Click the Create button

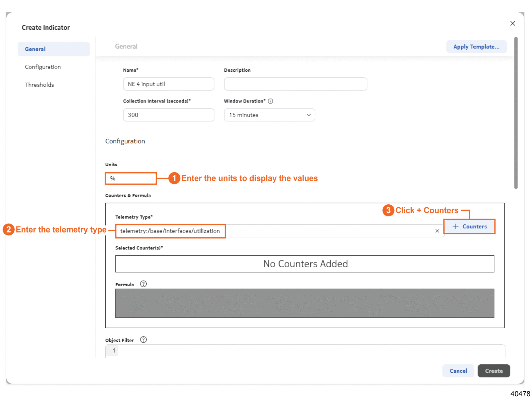point(493,371)
